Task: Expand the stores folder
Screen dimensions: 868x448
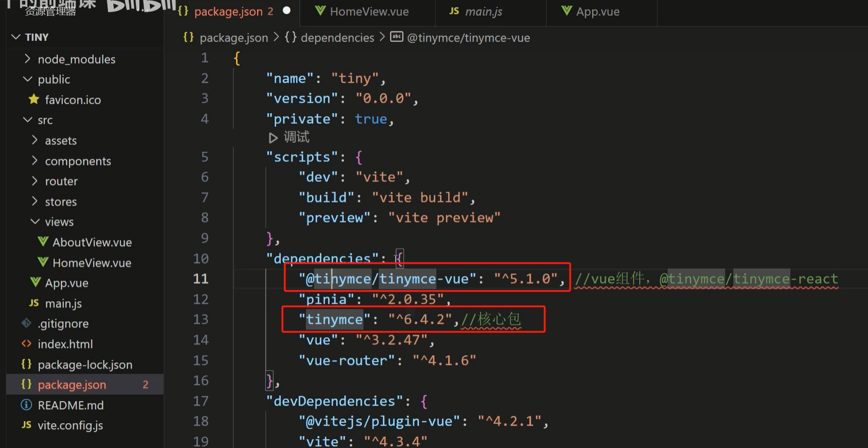Action: click(35, 201)
